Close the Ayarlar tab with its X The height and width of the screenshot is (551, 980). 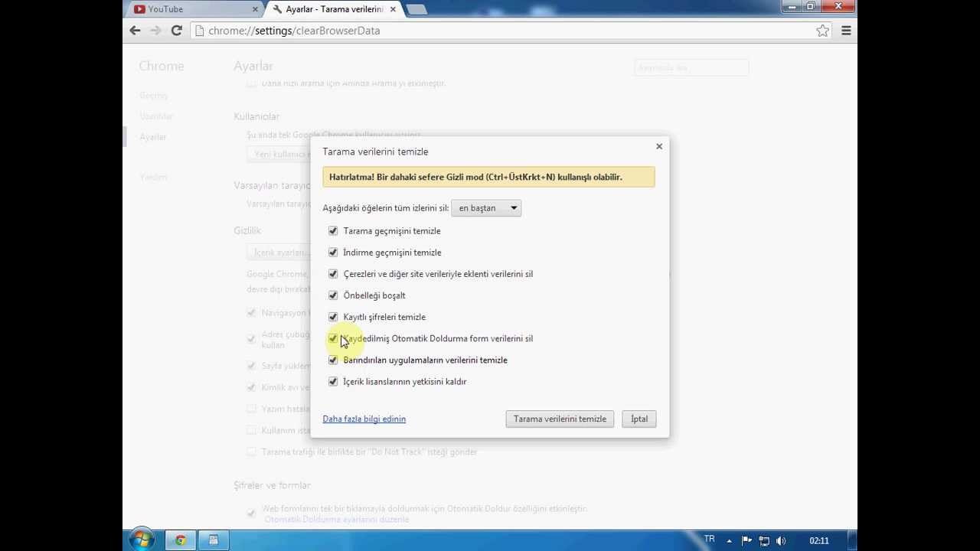[394, 9]
